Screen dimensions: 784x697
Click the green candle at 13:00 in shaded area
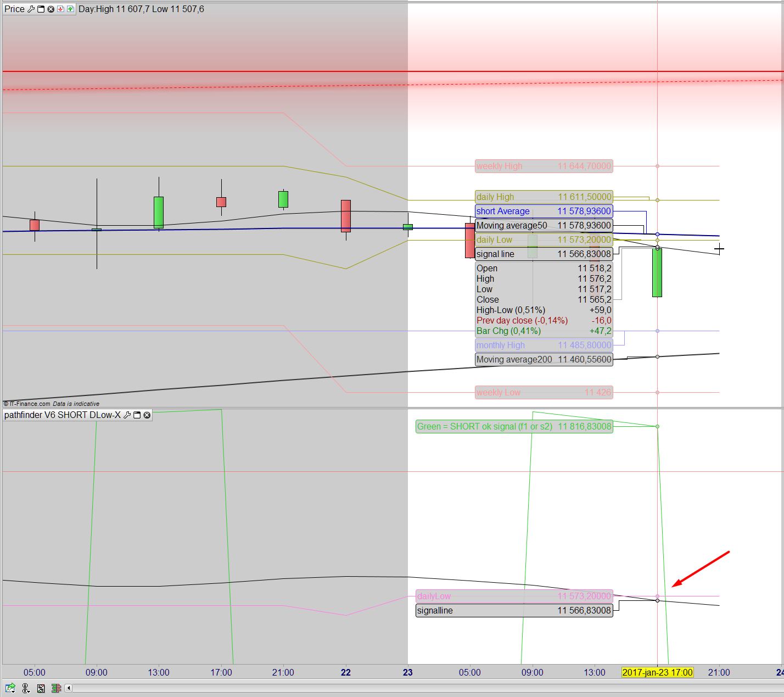[x=159, y=212]
